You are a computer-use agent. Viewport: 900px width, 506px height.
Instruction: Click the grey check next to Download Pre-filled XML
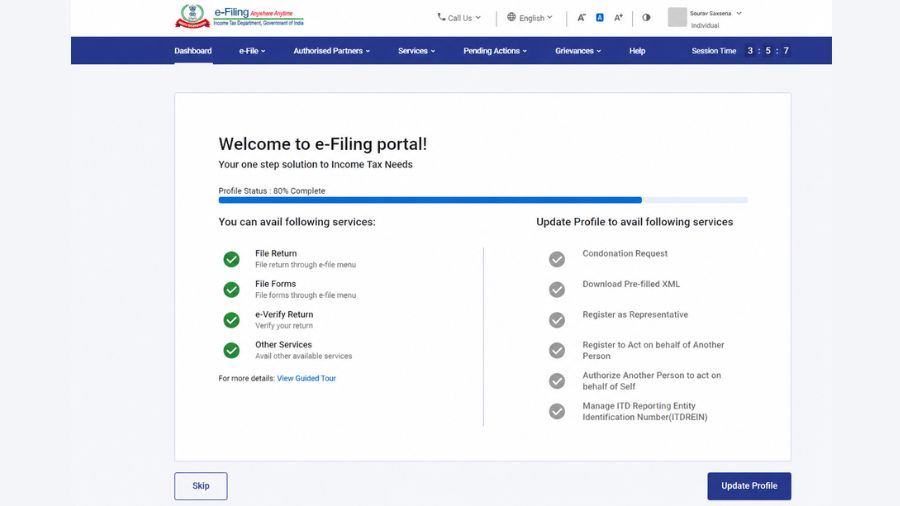557,290
